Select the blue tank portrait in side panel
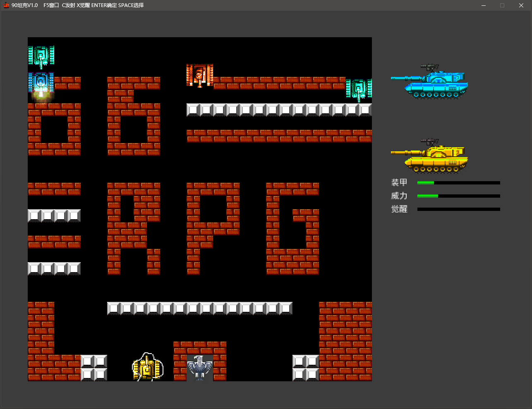The image size is (532, 409). (x=429, y=81)
